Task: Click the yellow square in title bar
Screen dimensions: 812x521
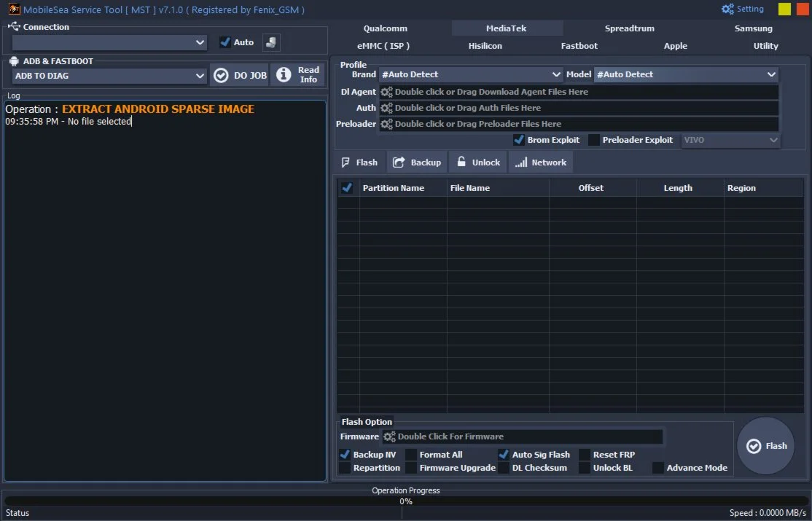Action: (784, 9)
